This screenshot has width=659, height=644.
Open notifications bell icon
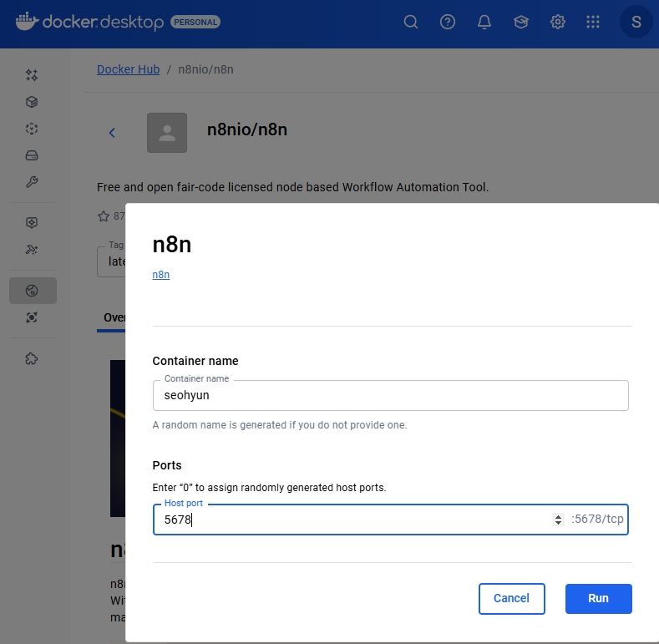pyautogui.click(x=484, y=22)
